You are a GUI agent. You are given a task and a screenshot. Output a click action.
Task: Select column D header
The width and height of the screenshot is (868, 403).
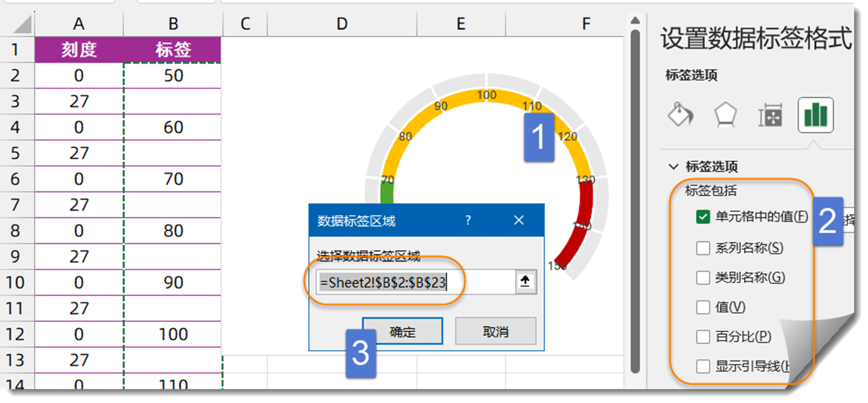(x=342, y=24)
